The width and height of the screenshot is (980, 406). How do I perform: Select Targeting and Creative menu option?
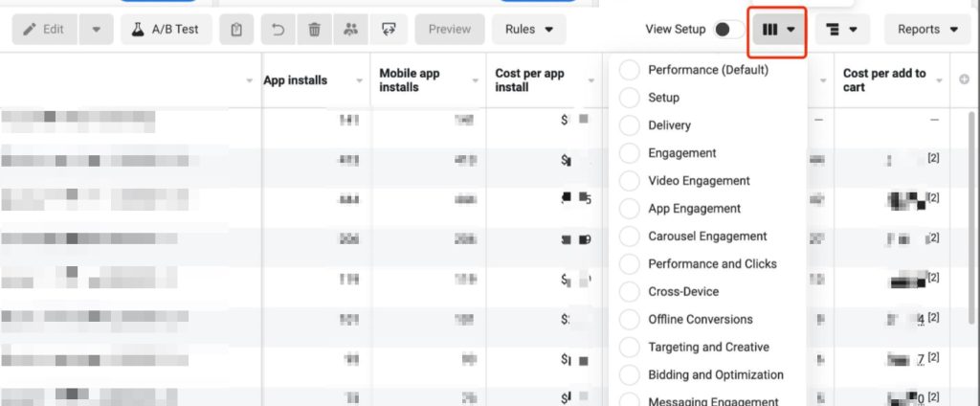630,348
